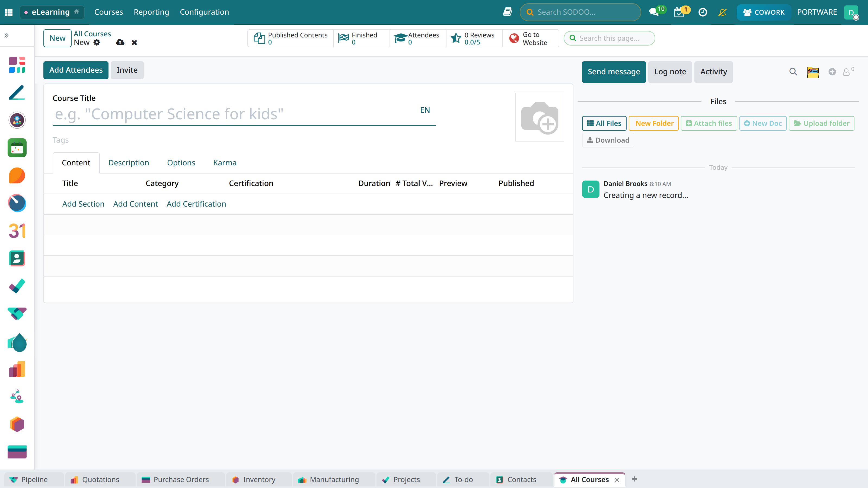Open the Purchase card icon in sidebar
868x488 pixels.
pos(17,452)
